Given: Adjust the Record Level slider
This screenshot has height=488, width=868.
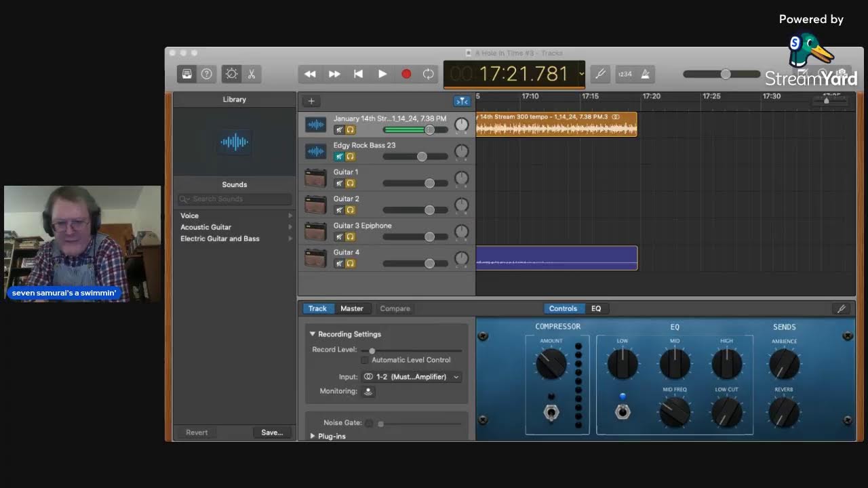Looking at the screenshot, I should 412,350.
